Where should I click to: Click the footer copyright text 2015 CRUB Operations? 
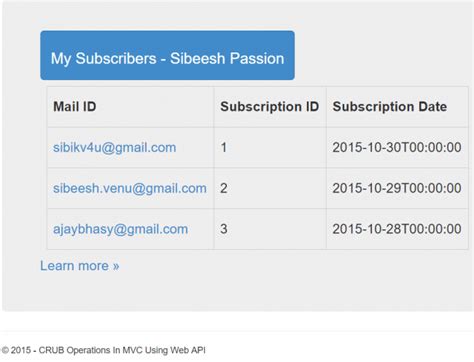103,350
